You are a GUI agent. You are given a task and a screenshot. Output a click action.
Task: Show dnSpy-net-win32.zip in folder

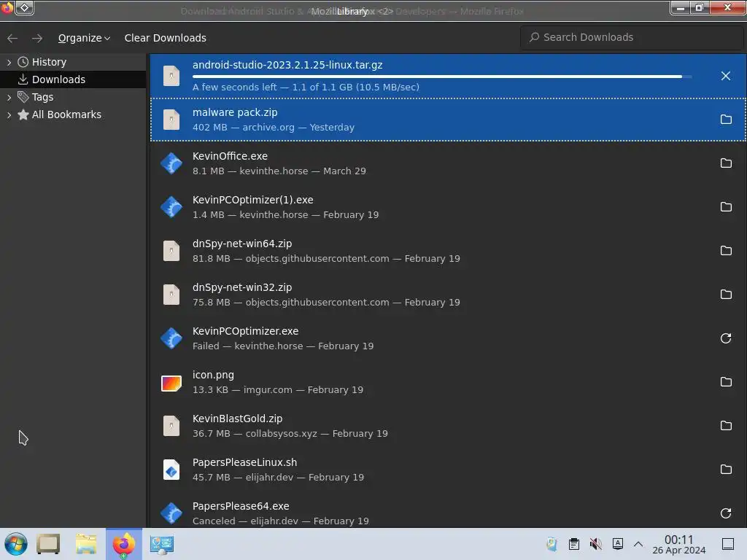(726, 295)
